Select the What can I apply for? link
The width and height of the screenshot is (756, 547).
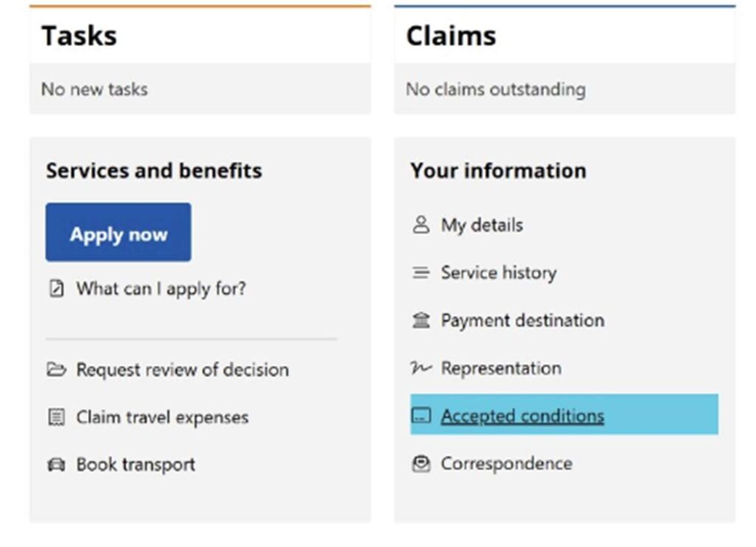(161, 289)
